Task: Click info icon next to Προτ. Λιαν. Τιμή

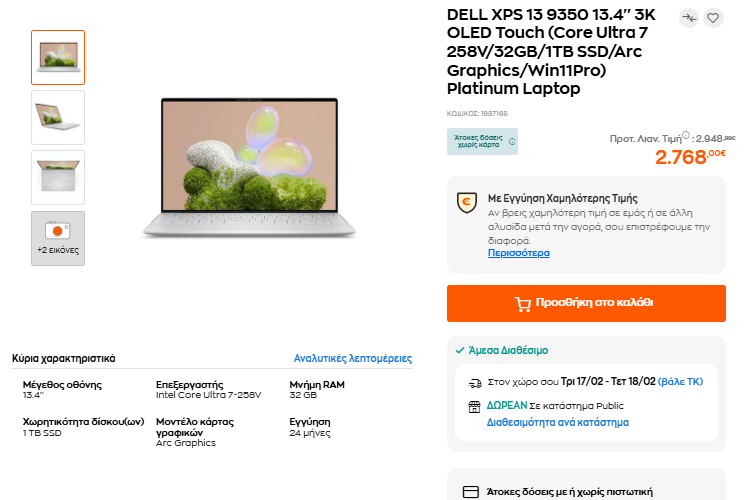Action: click(689, 136)
